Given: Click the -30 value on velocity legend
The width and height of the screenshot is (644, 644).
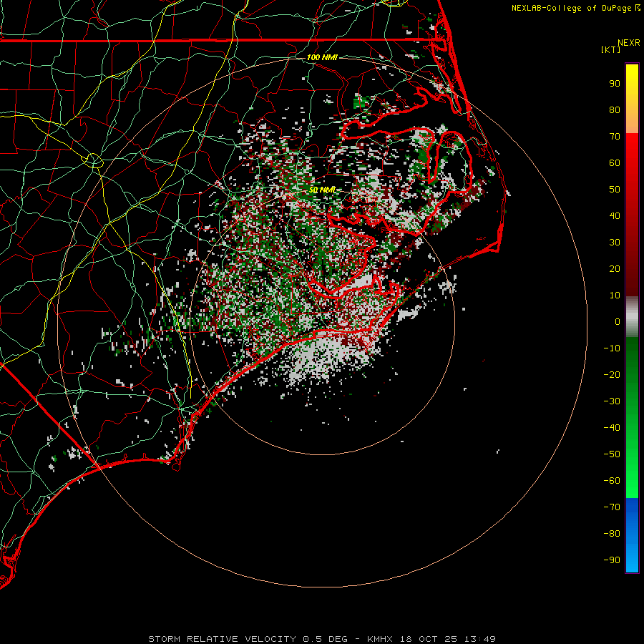Looking at the screenshot, I should pos(612,401).
